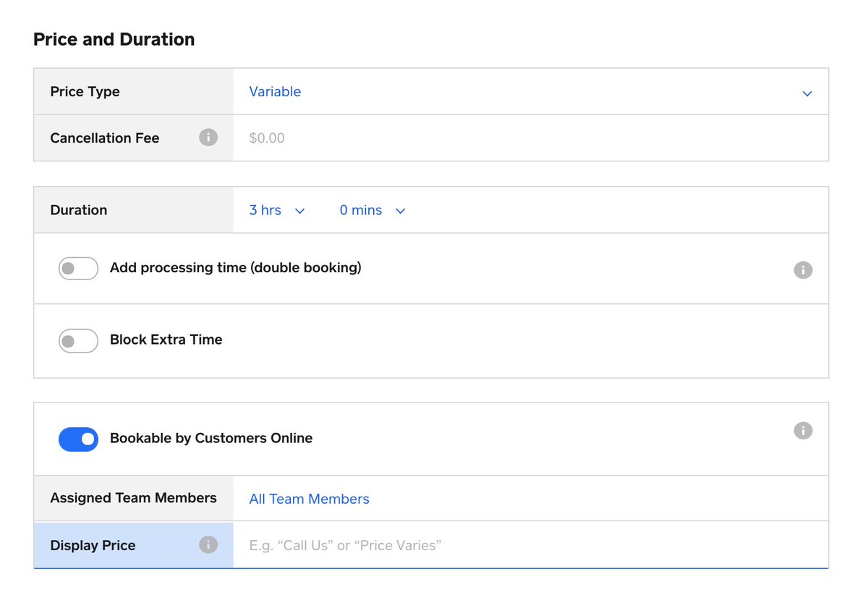Viewport: 868px width, 590px height.
Task: Click the Duration row label
Action: click(78, 210)
